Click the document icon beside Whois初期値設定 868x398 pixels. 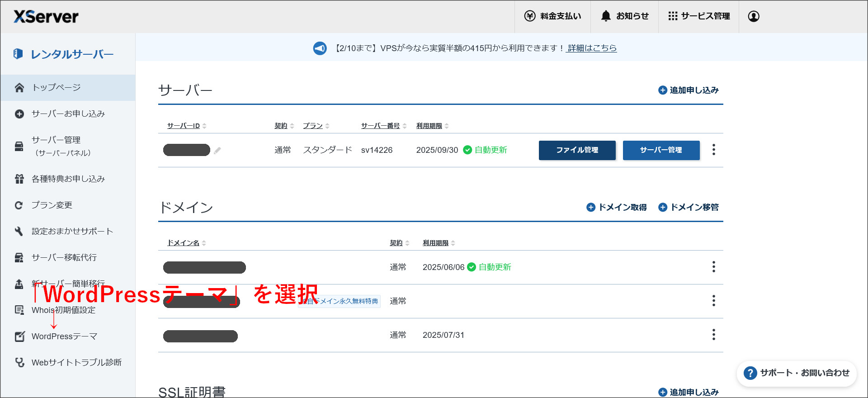click(19, 310)
